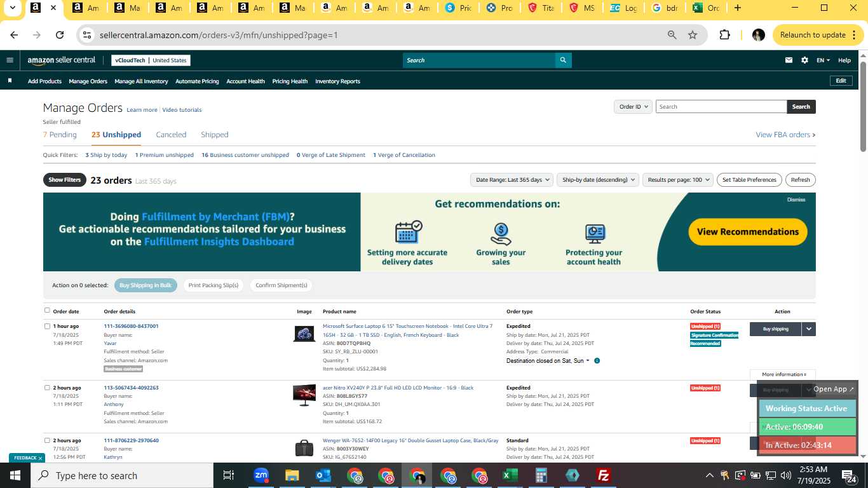The image size is (868, 488).
Task: Click the order search input field
Action: 721,107
